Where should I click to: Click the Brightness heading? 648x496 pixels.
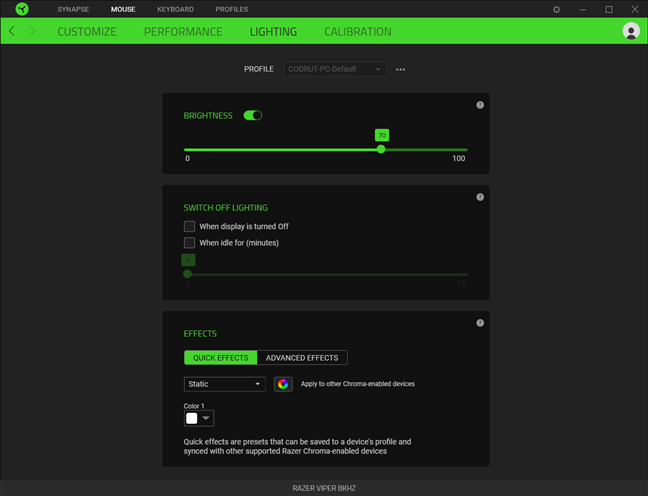pos(208,116)
